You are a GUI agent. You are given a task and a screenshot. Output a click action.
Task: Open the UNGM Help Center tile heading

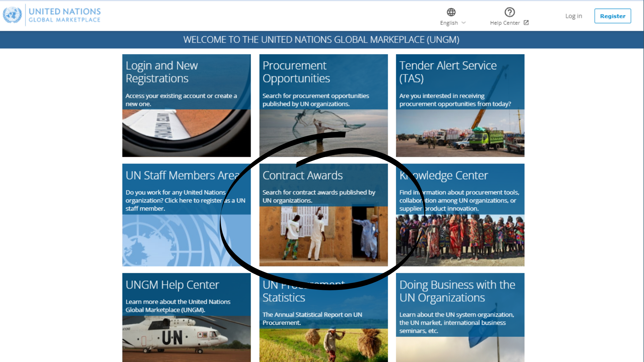[172, 285]
